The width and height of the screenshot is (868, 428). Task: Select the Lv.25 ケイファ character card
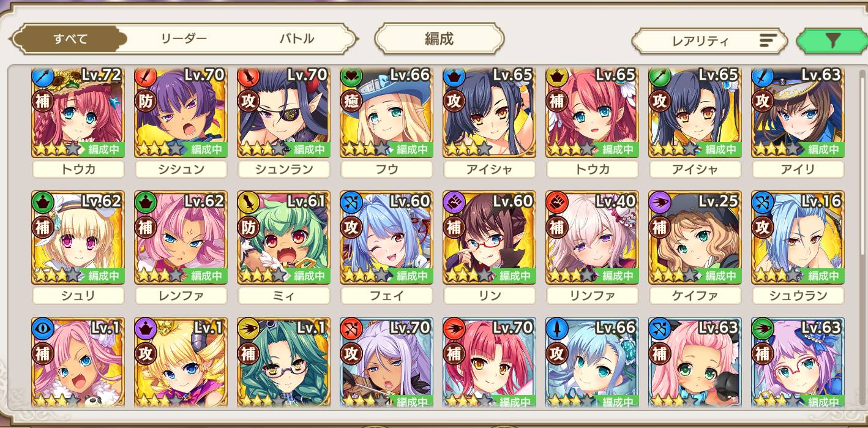(x=695, y=238)
